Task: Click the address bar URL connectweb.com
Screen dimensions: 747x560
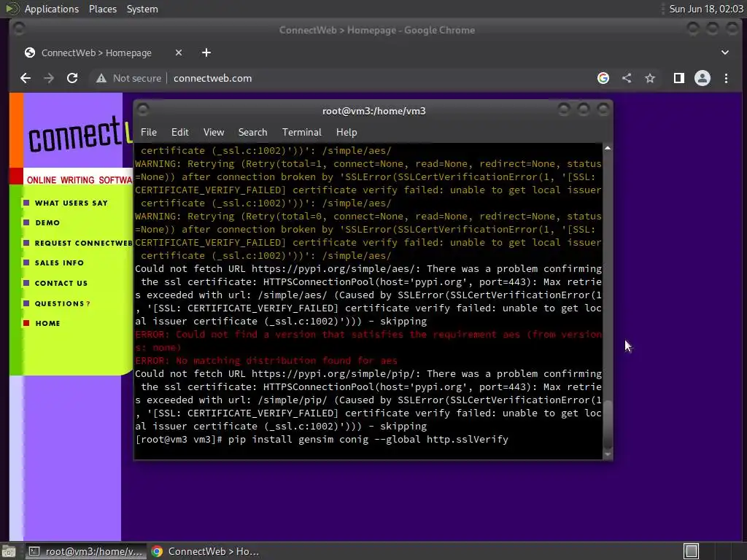Action: pos(212,78)
